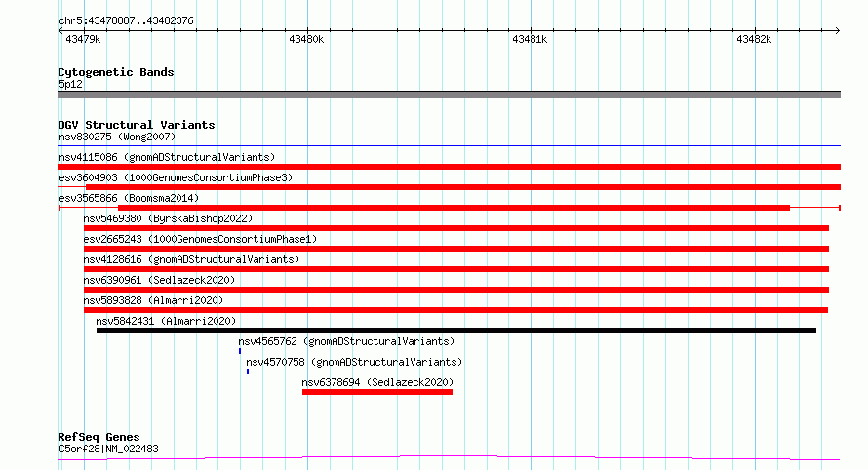Select the nsv4565762 gnomAD variant label

click(346, 341)
